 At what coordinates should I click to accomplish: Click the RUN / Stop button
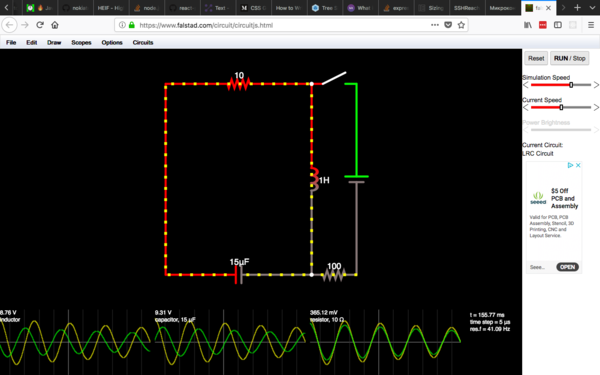[x=569, y=58]
